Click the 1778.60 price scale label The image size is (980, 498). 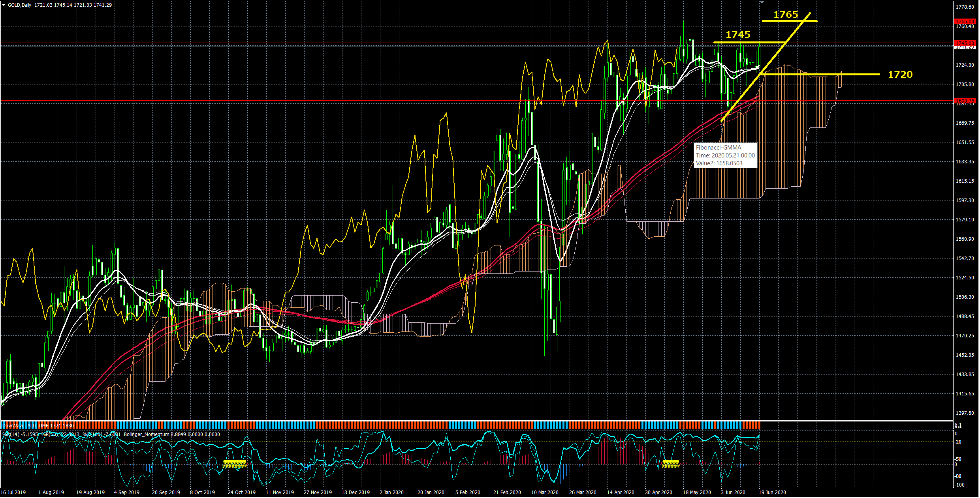(965, 7)
